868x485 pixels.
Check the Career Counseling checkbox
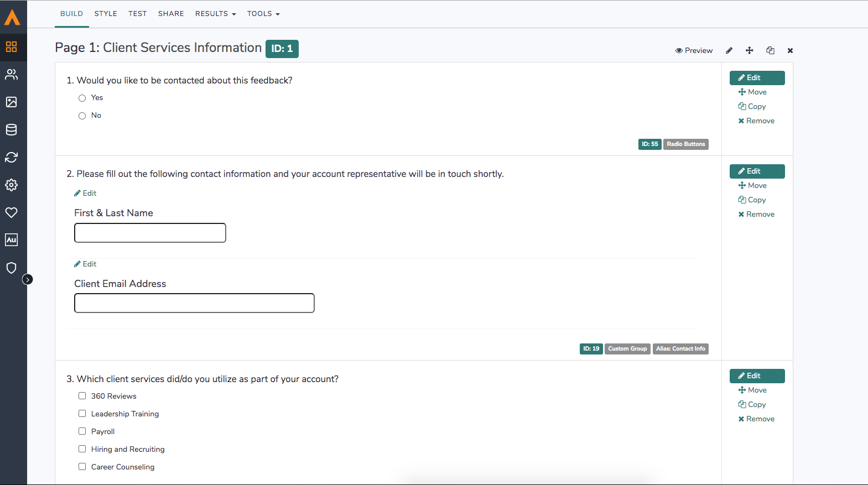[82, 467]
